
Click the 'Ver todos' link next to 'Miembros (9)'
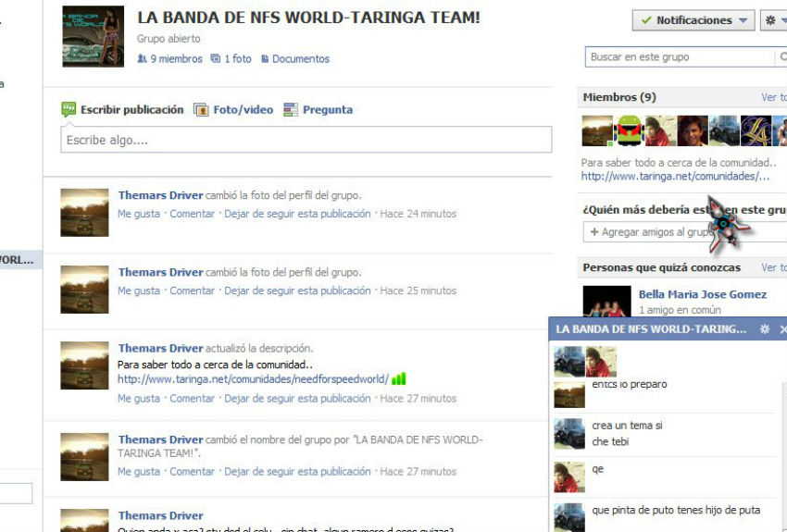(x=774, y=97)
